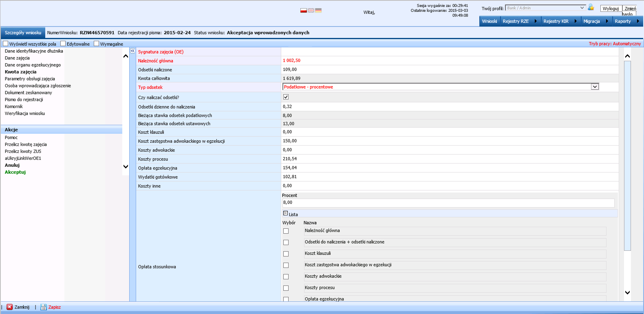The image size is (644, 314).
Task: Click the Akceptuj action
Action: pyautogui.click(x=15, y=172)
